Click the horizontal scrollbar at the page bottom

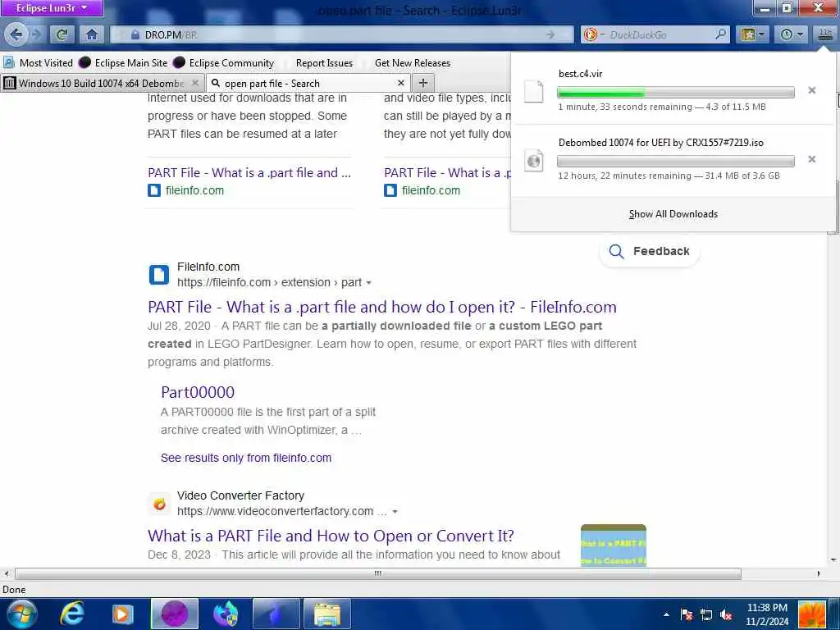pos(378,573)
